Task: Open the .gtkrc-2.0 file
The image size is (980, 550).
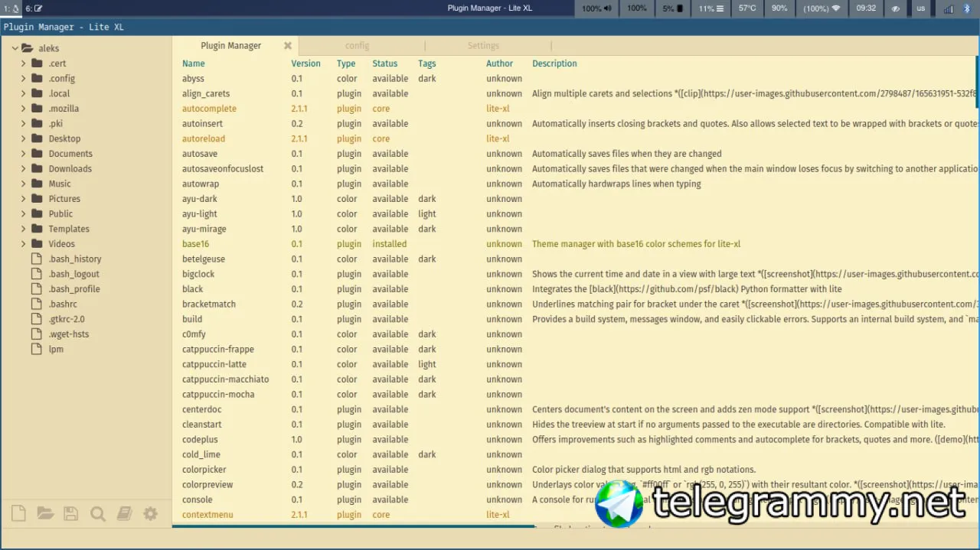Action: 67,319
